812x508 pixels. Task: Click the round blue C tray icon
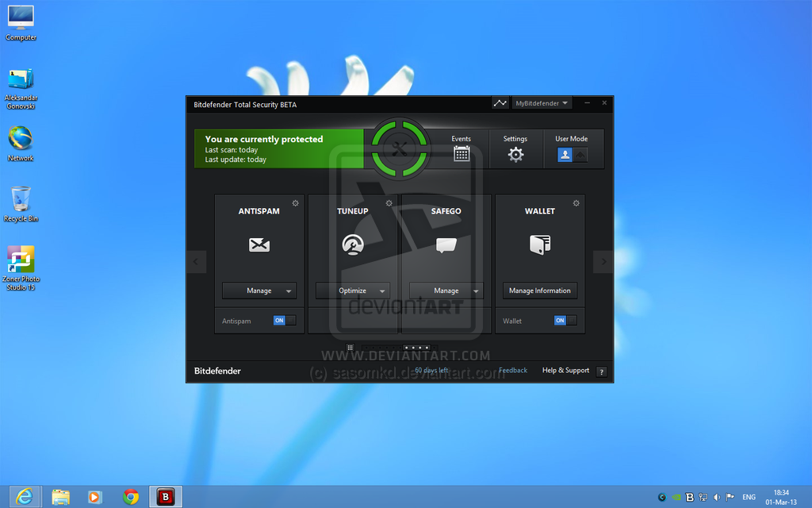tap(662, 497)
